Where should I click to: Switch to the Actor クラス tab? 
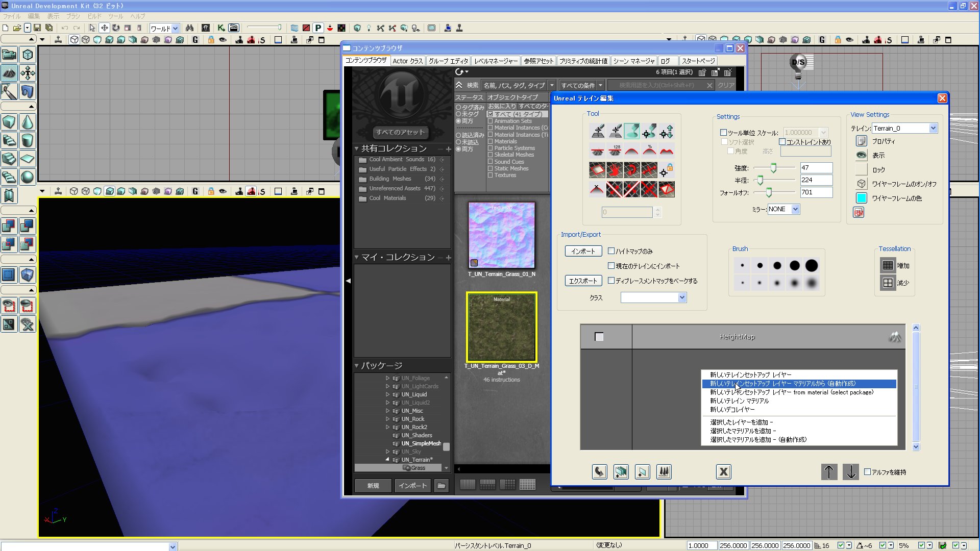tap(407, 61)
